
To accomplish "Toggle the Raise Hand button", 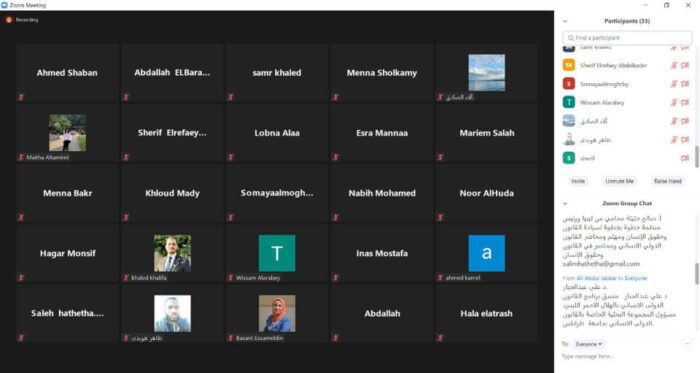I will pyautogui.click(x=667, y=181).
